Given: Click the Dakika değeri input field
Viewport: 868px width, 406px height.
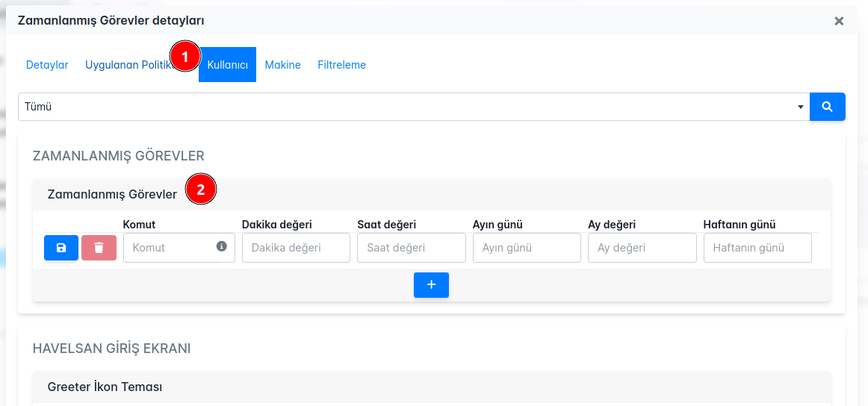Looking at the screenshot, I should (x=296, y=248).
